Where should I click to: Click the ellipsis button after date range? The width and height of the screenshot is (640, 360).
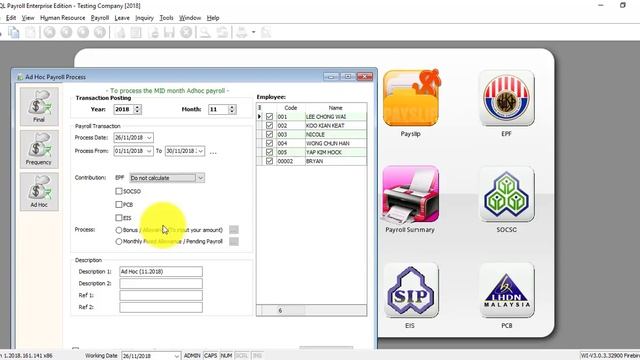(x=213, y=152)
